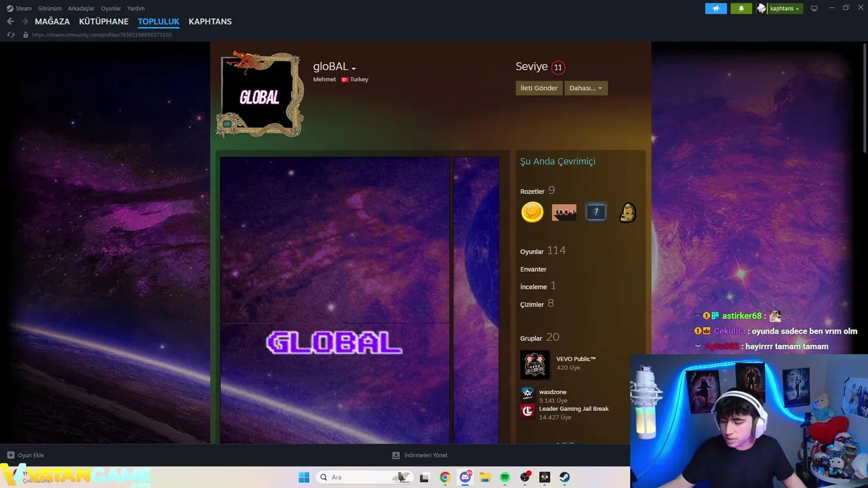Click Leader Gaming Jail Break icon
Viewport: 868px width, 488px height.
pyautogui.click(x=528, y=411)
